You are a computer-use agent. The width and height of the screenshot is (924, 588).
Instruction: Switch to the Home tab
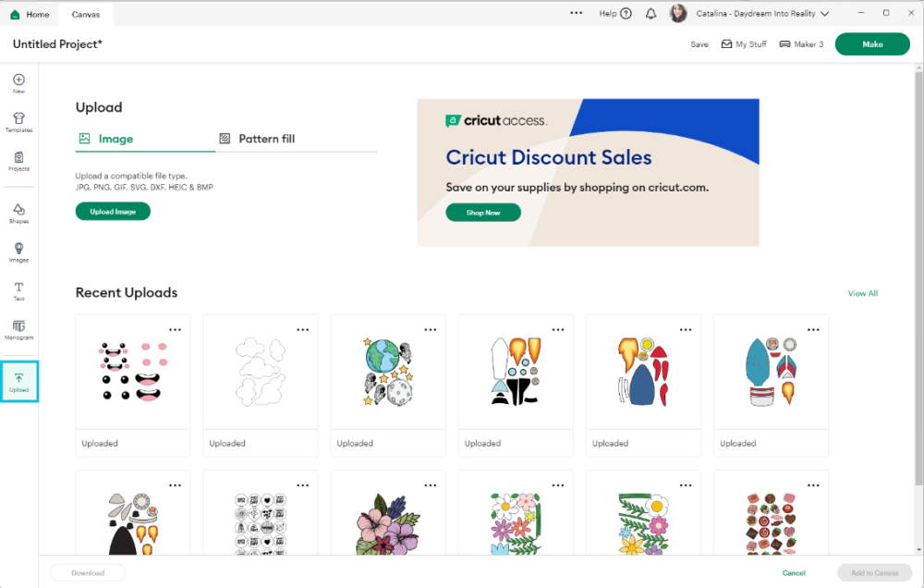(x=30, y=14)
